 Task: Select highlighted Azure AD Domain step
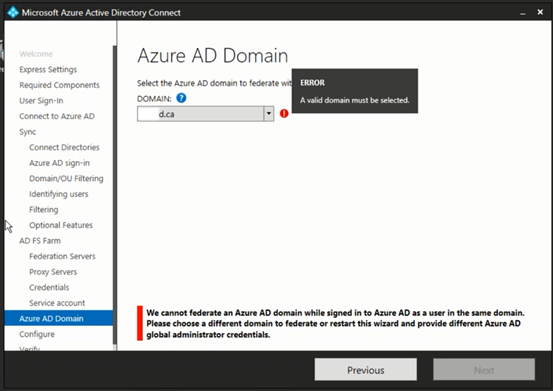pos(59,318)
